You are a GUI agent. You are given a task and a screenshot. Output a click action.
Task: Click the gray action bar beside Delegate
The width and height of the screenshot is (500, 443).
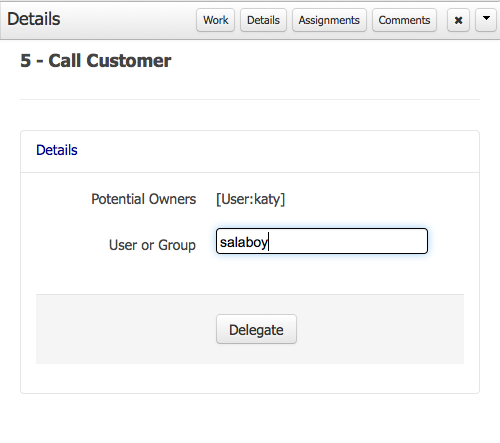(x=380, y=329)
